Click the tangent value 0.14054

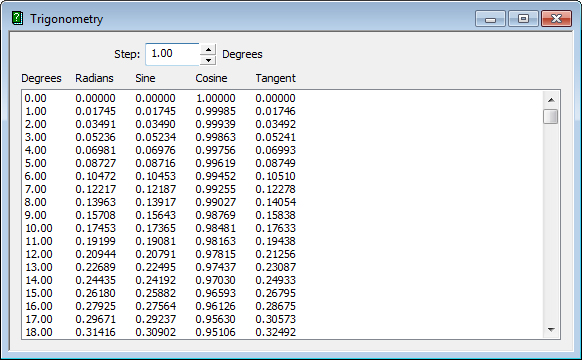[x=275, y=202]
